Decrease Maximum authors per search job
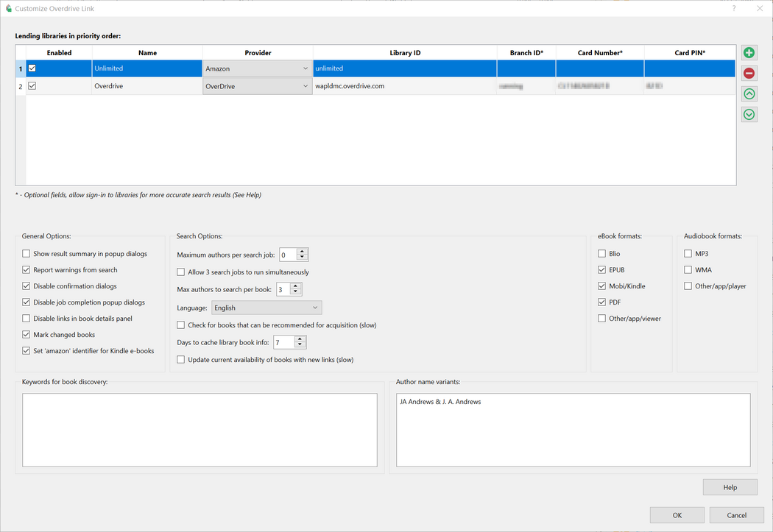Image resolution: width=773 pixels, height=532 pixels. point(303,258)
